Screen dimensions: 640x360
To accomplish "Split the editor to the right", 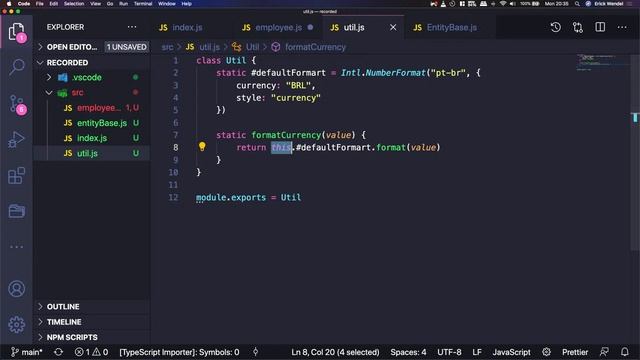I will [x=600, y=27].
